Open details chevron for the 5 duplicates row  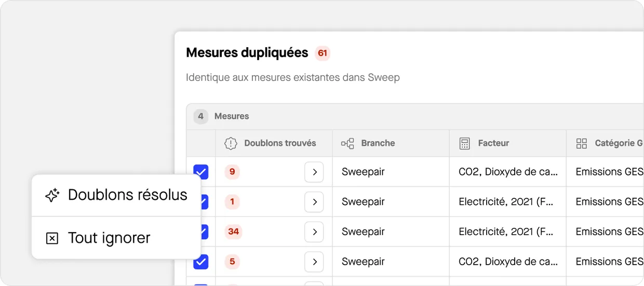coord(314,262)
